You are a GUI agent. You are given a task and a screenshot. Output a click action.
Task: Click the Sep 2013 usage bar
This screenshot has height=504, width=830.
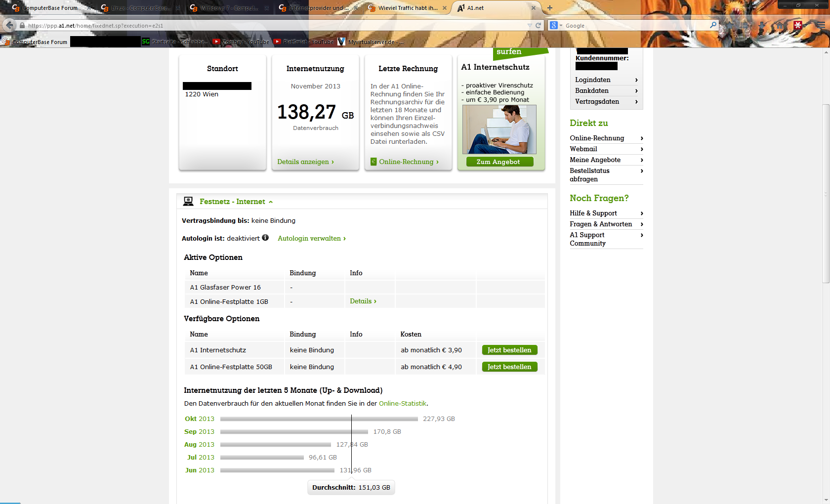point(294,432)
